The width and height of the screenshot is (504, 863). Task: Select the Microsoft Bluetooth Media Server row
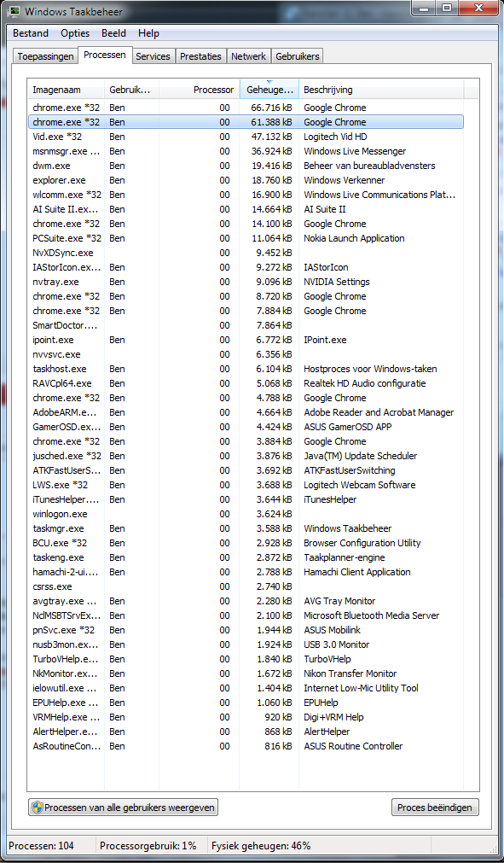246,615
